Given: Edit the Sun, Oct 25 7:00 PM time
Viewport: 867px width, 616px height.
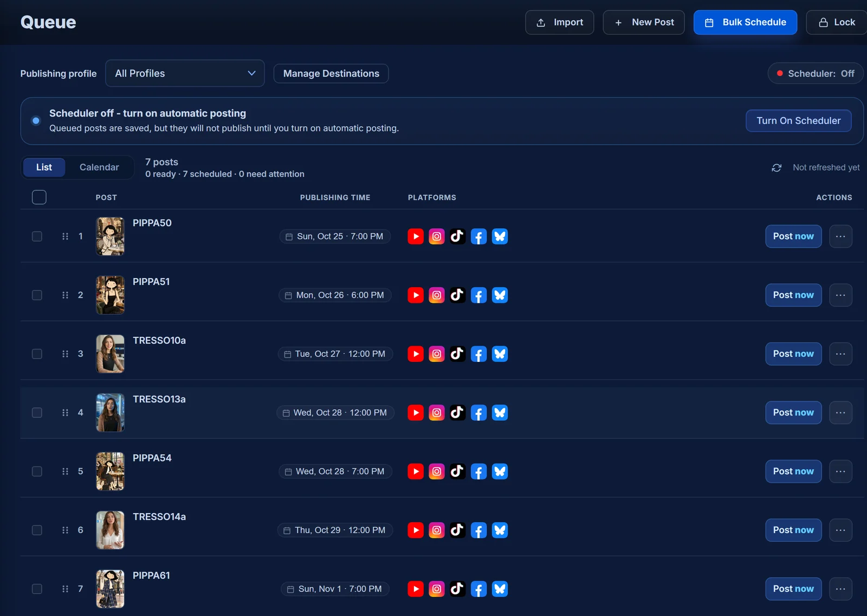Looking at the screenshot, I should tap(335, 236).
